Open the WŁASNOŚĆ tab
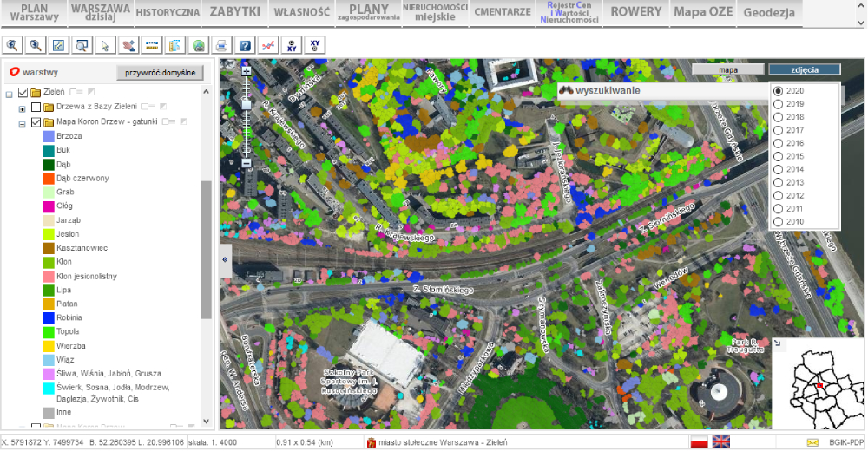Screen dimensions: 868x451 pos(302,13)
